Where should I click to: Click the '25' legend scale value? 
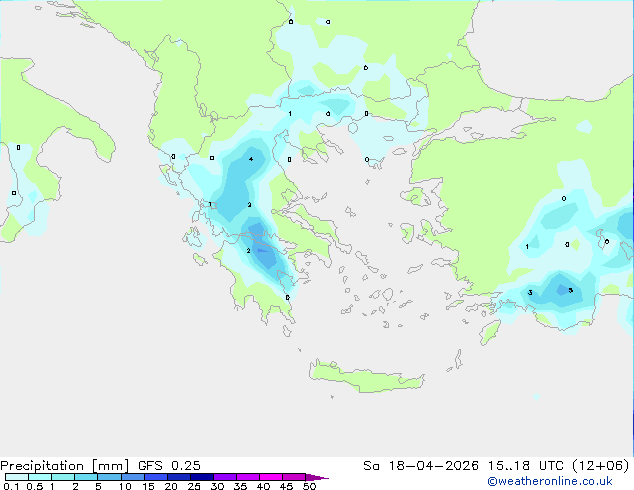coord(194,486)
